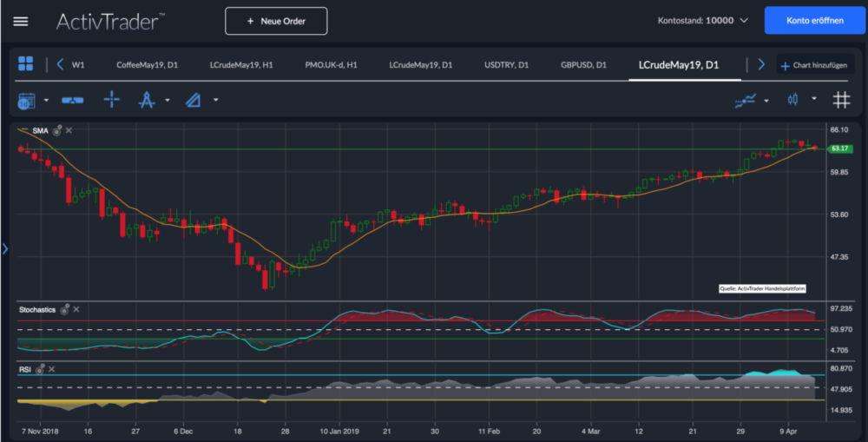Click the 47.905 RSI scale value
The height and width of the screenshot is (442, 868).
[841, 389]
